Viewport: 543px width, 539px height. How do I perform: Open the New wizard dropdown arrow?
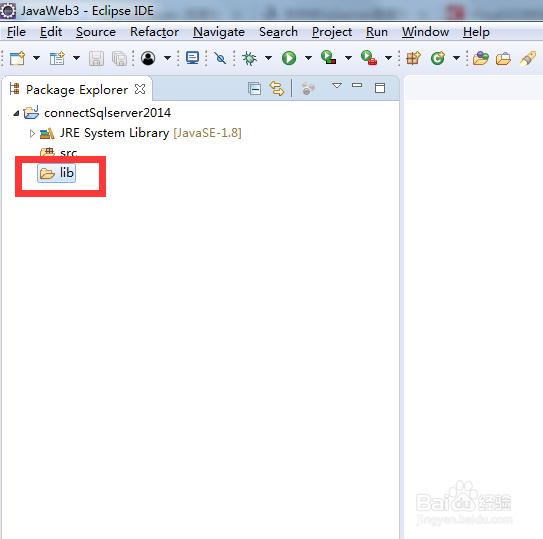coord(36,58)
